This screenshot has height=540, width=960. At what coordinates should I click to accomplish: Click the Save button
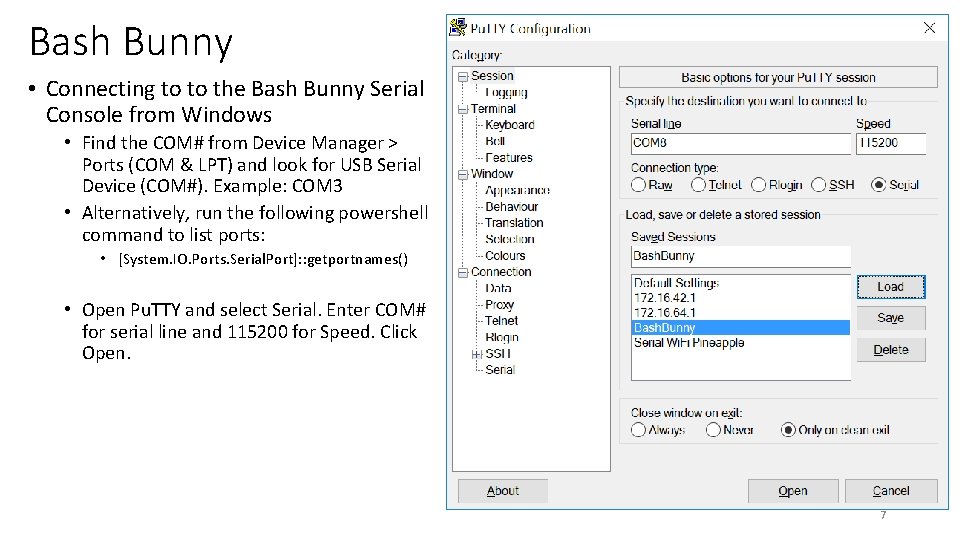(891, 318)
